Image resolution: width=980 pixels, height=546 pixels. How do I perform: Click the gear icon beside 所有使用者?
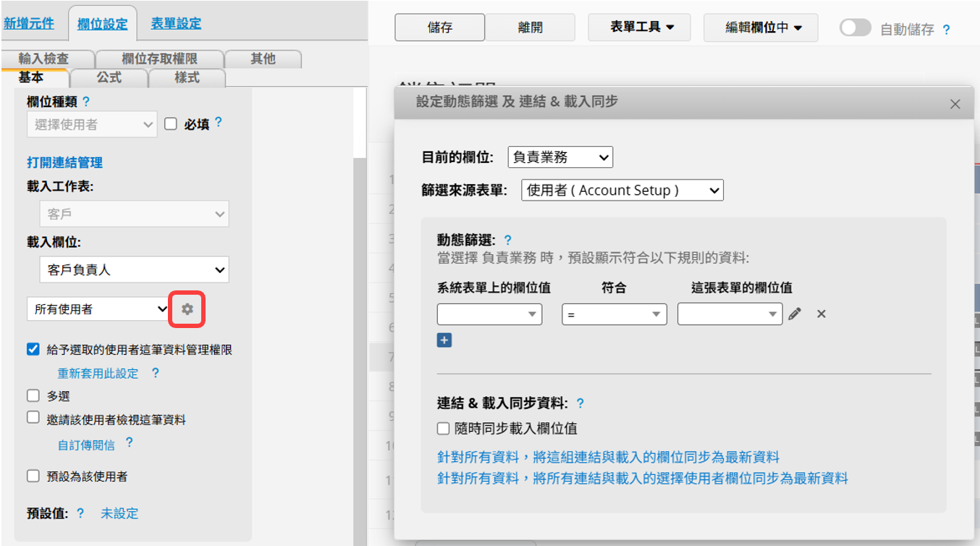click(187, 309)
